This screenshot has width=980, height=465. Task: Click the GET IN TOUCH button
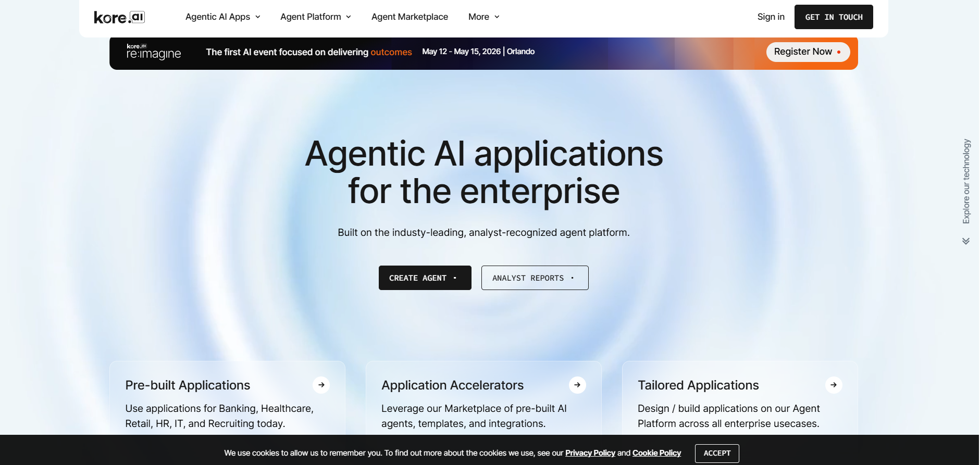click(x=834, y=17)
